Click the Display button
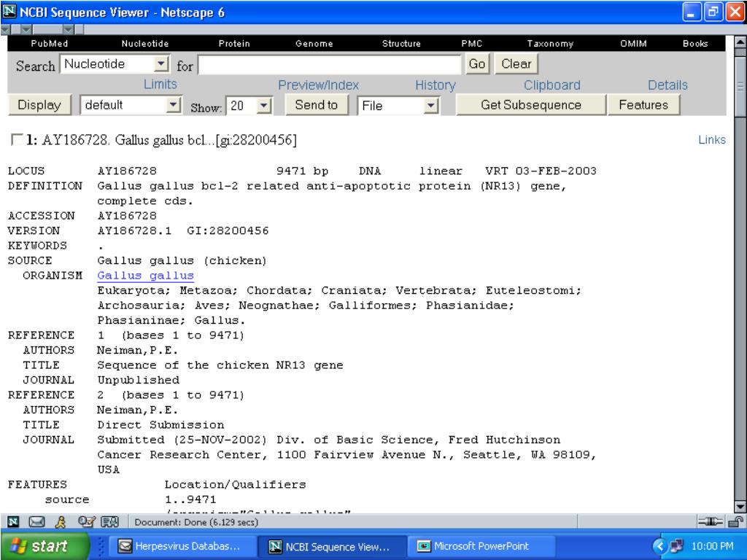747x560 pixels. [39, 105]
